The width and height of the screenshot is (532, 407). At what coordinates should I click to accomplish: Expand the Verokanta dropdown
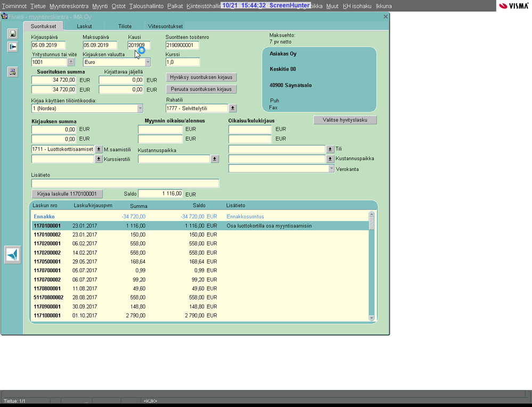point(331,169)
